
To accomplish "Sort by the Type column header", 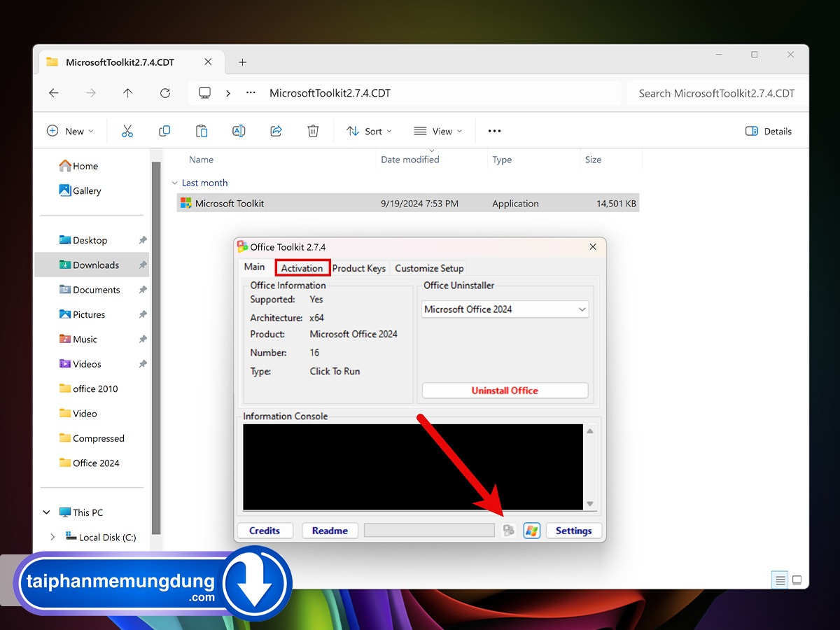I will 502,160.
